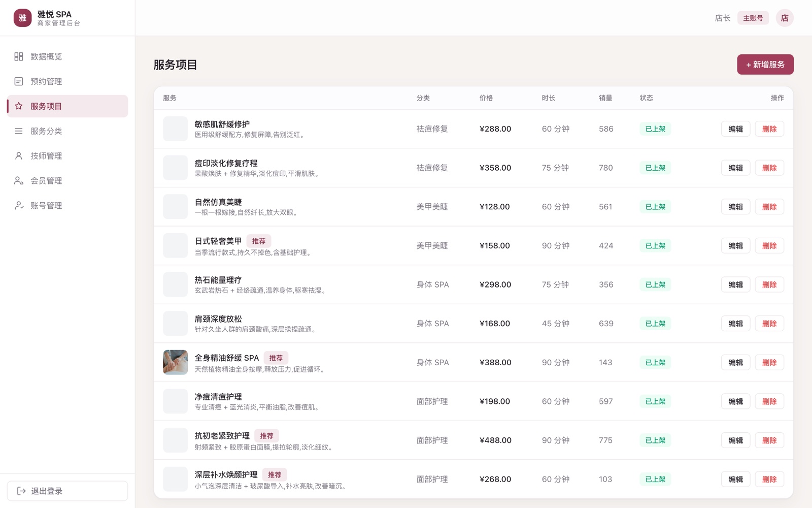The image size is (812, 508).
Task: Click the 服务分类 list icon
Action: click(x=19, y=131)
